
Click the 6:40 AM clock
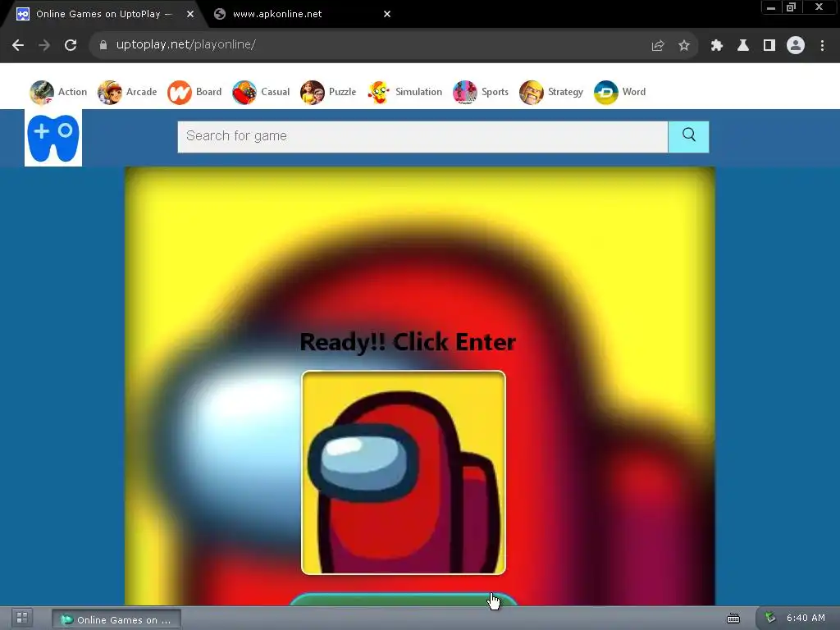coord(806,618)
